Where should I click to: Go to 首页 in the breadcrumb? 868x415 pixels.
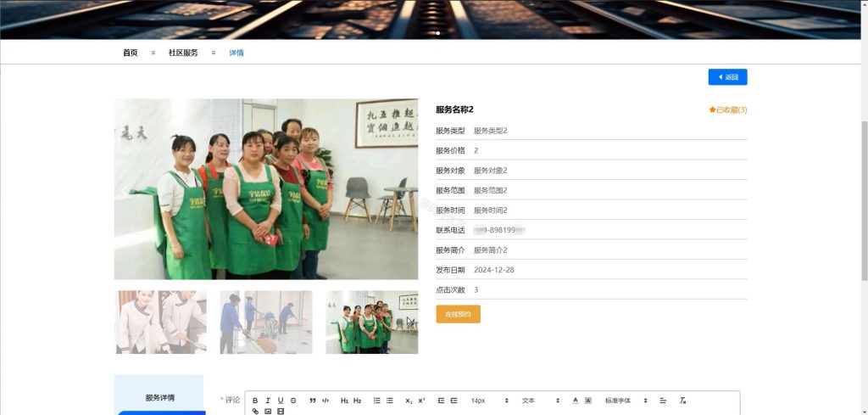[x=130, y=53]
